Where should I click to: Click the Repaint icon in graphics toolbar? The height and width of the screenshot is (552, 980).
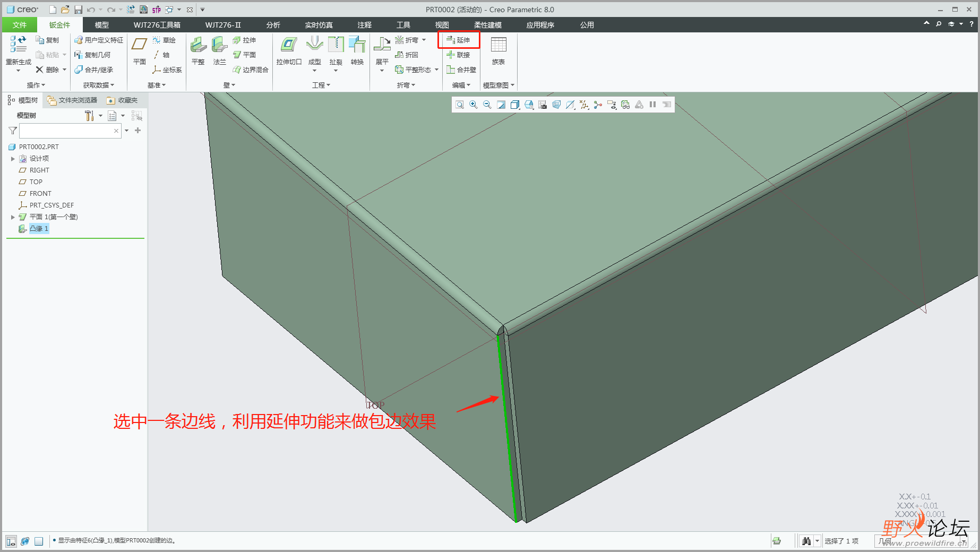point(501,105)
